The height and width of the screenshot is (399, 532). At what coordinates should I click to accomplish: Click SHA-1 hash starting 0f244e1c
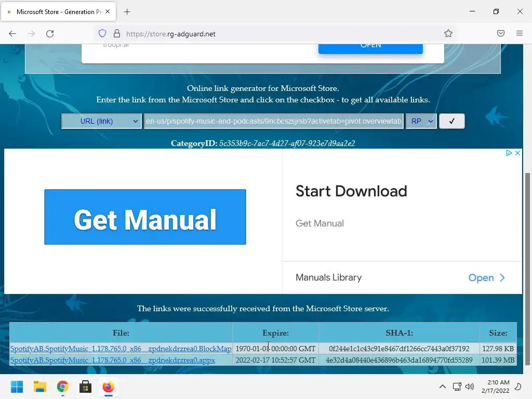(x=399, y=349)
